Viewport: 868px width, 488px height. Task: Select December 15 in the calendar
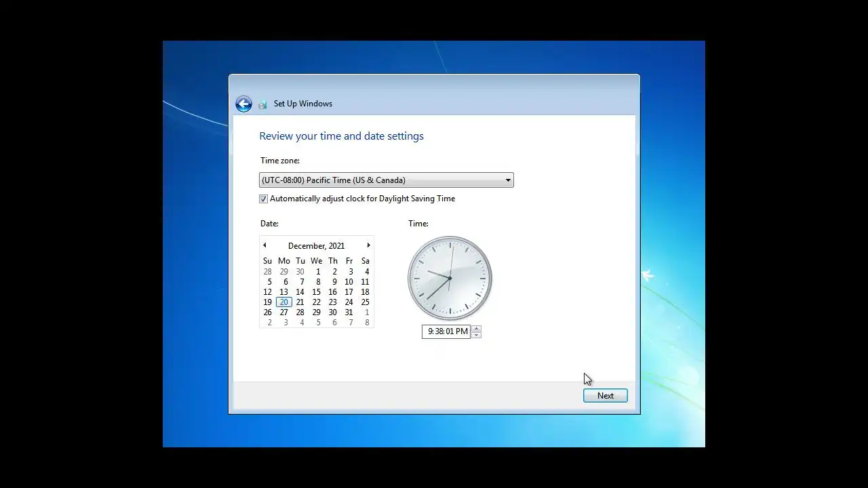point(317,292)
